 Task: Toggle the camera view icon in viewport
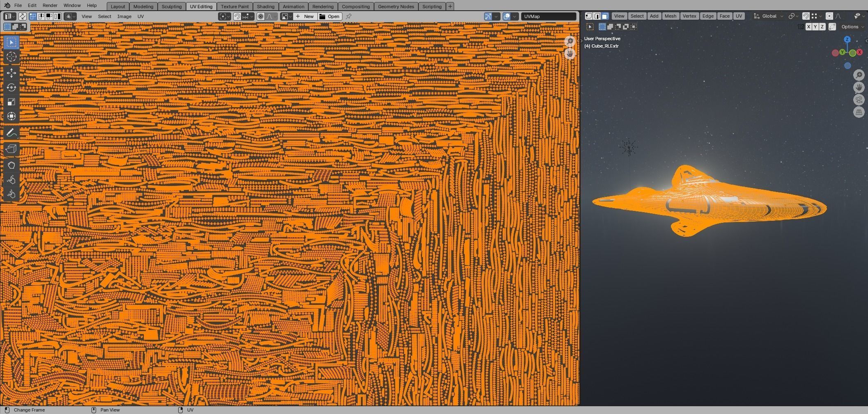pyautogui.click(x=859, y=100)
